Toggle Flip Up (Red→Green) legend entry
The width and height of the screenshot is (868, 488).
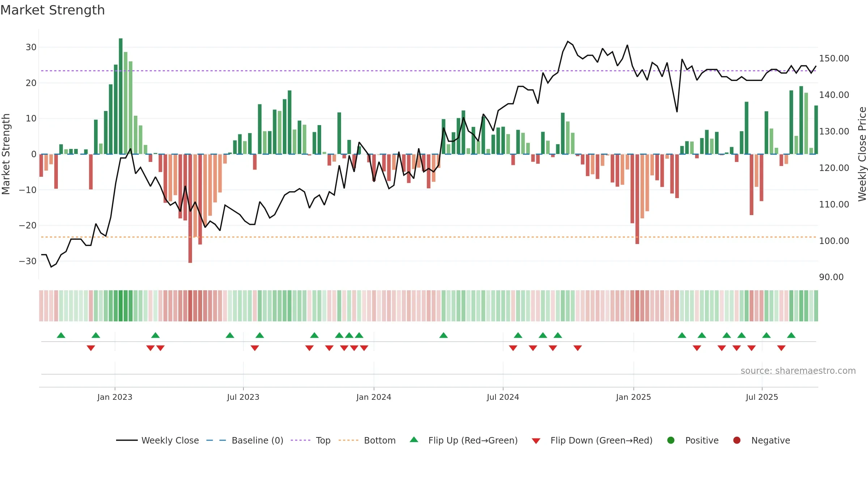pos(464,440)
